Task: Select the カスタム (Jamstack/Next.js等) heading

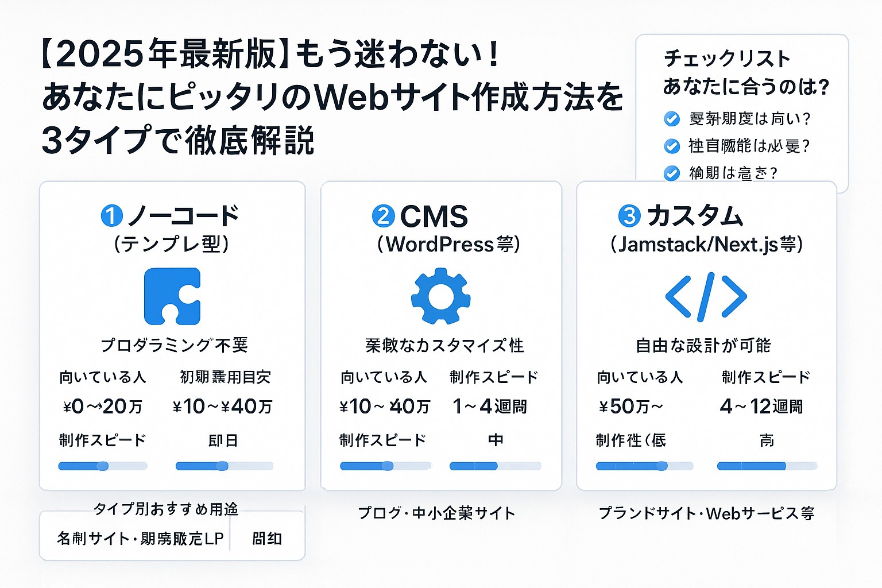Action: tap(707, 229)
